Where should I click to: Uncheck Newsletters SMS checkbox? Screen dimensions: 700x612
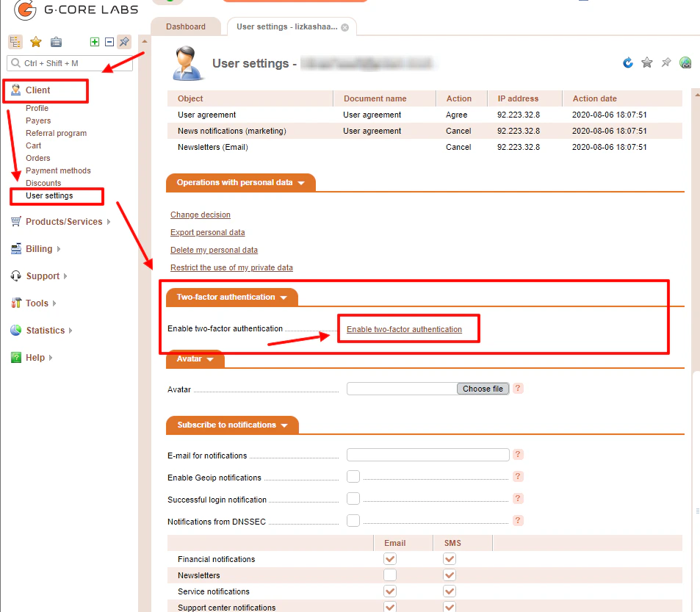coord(450,575)
